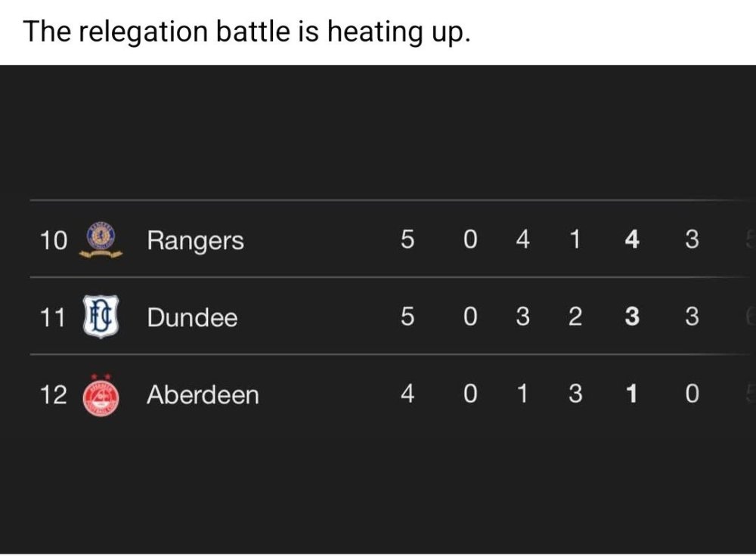The width and height of the screenshot is (756, 556).
Task: Select Dundee's bold points value
Action: pyautogui.click(x=632, y=317)
